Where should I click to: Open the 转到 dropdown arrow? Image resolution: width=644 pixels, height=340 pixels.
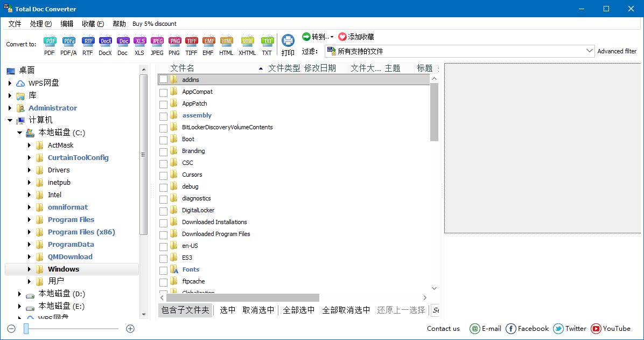click(x=332, y=37)
